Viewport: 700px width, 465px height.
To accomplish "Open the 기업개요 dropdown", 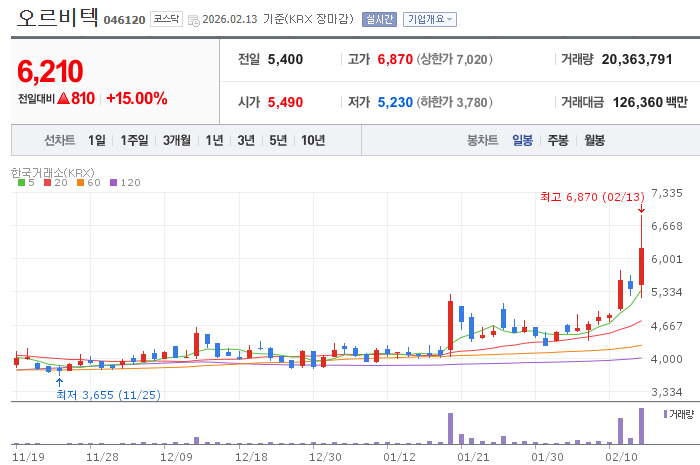I will point(429,19).
